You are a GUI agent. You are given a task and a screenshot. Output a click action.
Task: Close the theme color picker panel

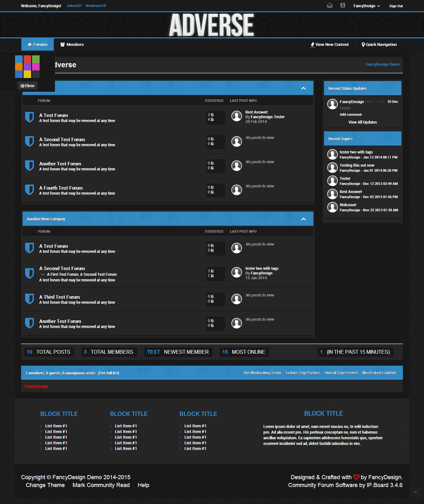tap(27, 86)
